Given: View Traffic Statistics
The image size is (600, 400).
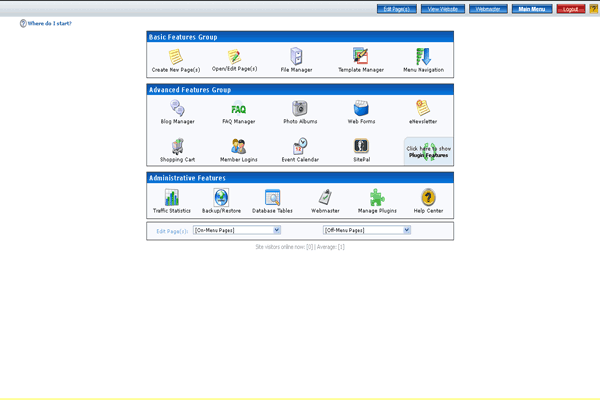Looking at the screenshot, I should pos(171,198).
